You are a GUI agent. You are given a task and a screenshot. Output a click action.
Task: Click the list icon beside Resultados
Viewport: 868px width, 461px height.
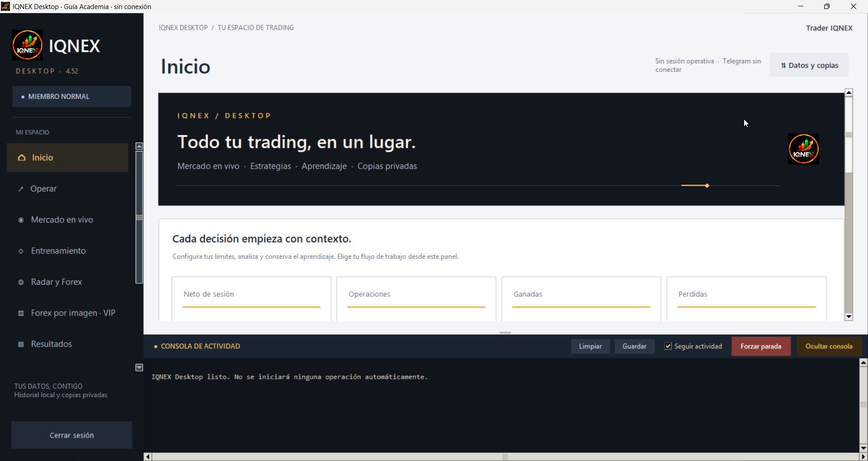(x=21, y=344)
